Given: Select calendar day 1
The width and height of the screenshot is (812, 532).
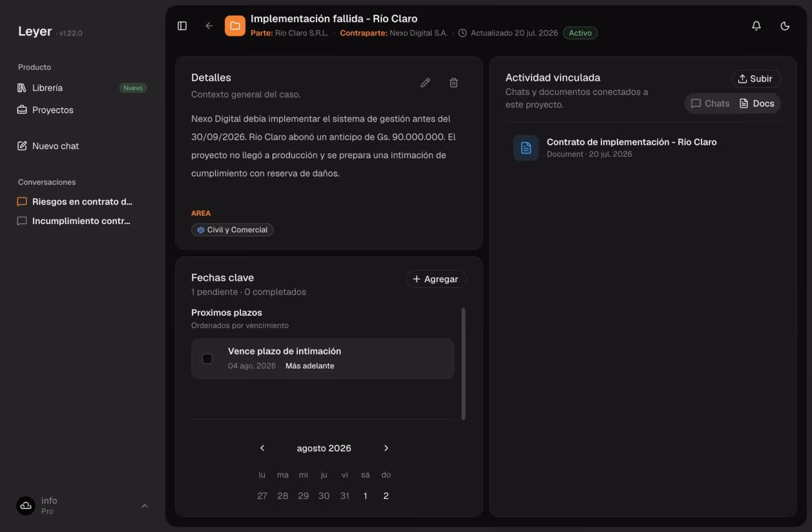Looking at the screenshot, I should (x=366, y=496).
